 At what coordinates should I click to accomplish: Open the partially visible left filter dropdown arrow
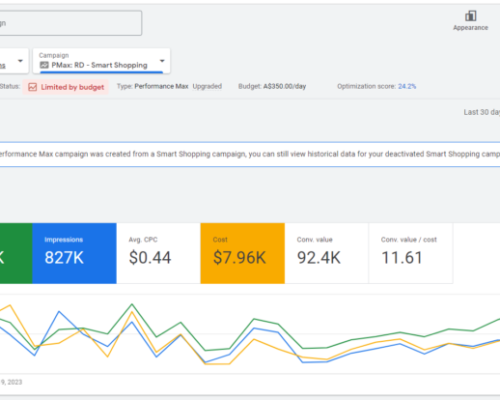pos(20,61)
